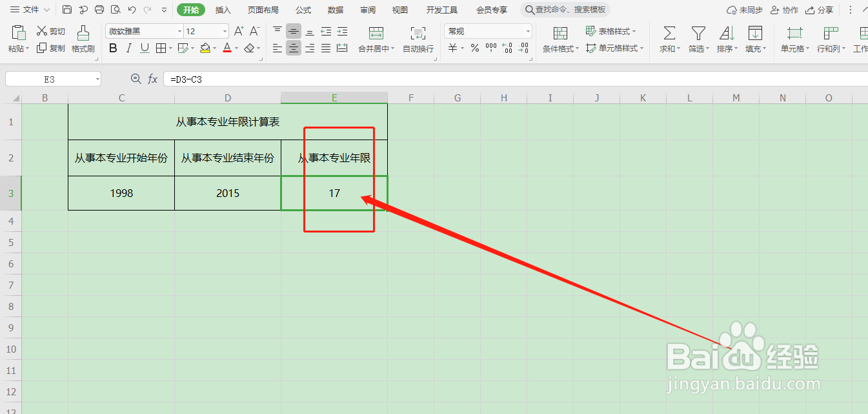The image size is (868, 414).
Task: Switch to the 插入 ribbon tab
Action: 223,9
